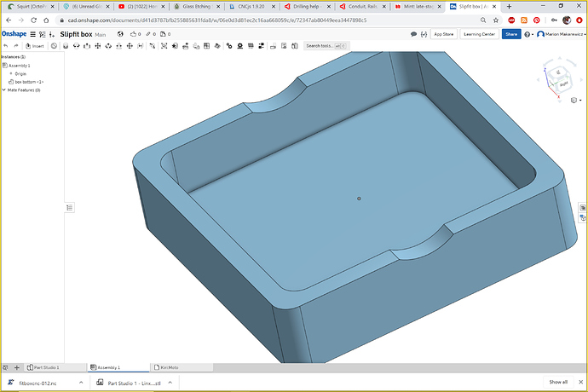Open the Pinterest browser extension
588x392 pixels.
[537, 20]
